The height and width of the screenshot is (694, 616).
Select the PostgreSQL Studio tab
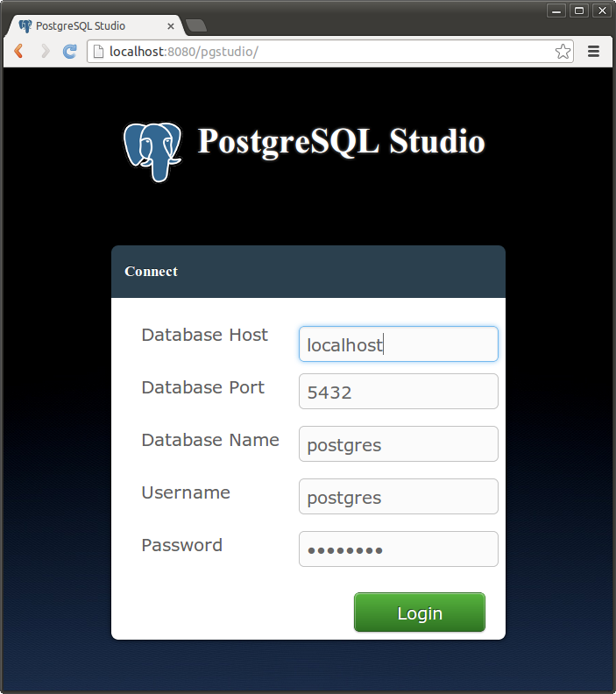click(x=94, y=25)
